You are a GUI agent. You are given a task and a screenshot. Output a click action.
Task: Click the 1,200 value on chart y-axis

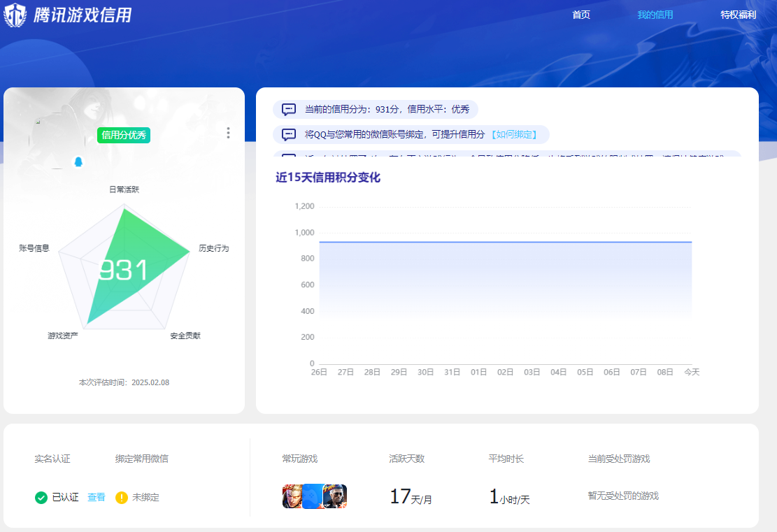click(x=305, y=206)
